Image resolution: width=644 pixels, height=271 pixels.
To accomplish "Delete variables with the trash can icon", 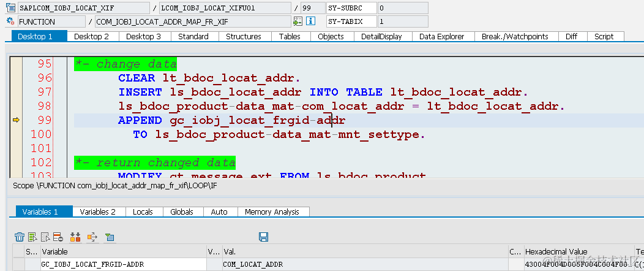I will click(x=20, y=237).
